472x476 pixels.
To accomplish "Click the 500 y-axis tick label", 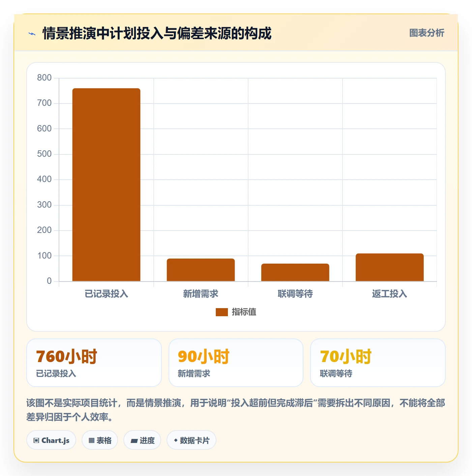I will tap(44, 154).
